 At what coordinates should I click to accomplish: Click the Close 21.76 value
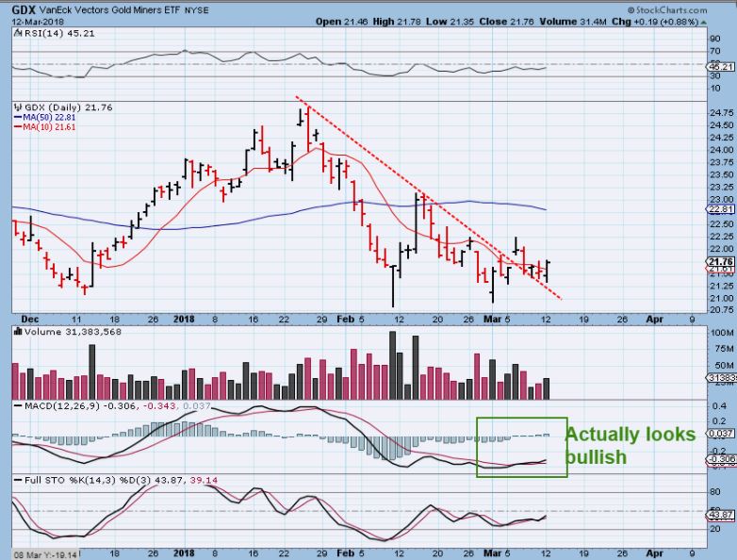point(506,22)
